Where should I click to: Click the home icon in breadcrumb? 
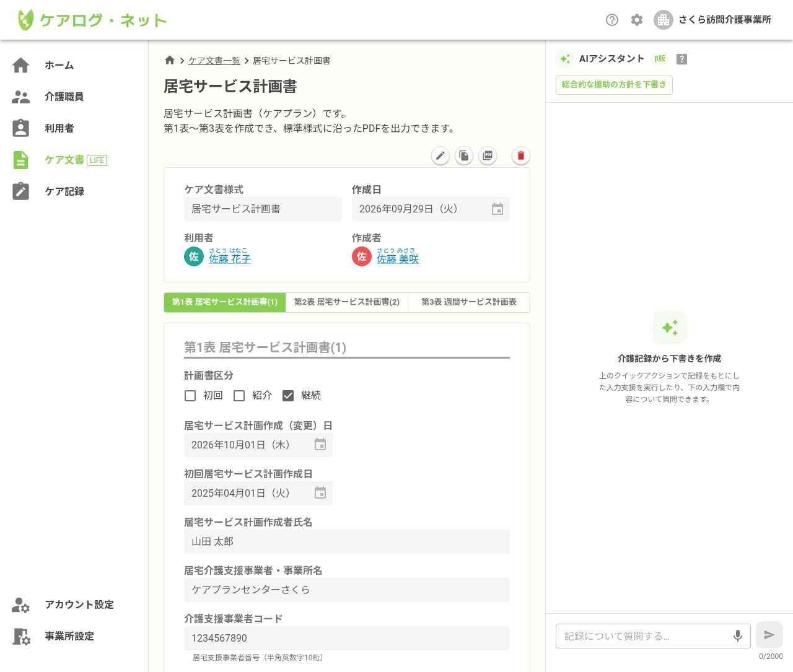[170, 60]
